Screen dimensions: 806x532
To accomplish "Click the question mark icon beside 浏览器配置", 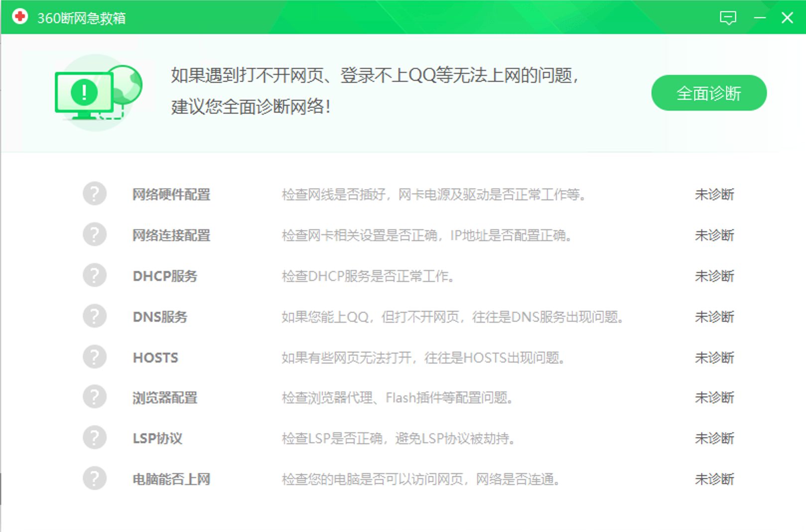I will click(x=95, y=397).
